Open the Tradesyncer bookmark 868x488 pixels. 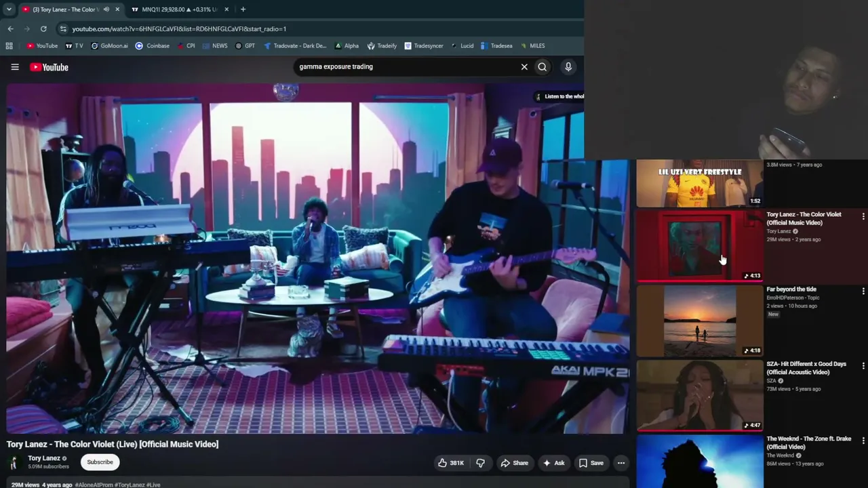[424, 46]
